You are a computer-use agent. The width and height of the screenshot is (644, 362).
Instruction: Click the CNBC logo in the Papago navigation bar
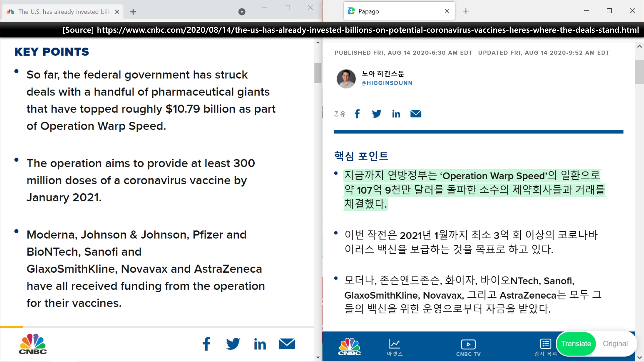pyautogui.click(x=350, y=347)
